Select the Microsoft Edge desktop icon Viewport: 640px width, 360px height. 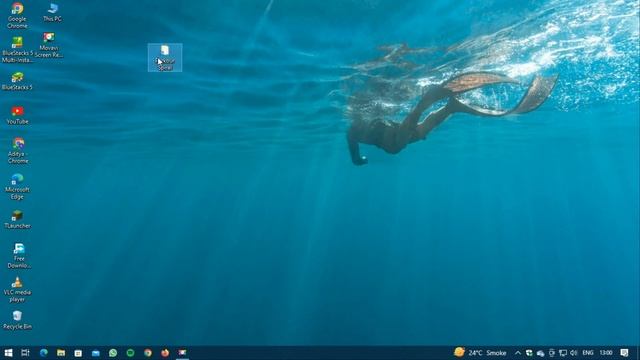point(17,186)
